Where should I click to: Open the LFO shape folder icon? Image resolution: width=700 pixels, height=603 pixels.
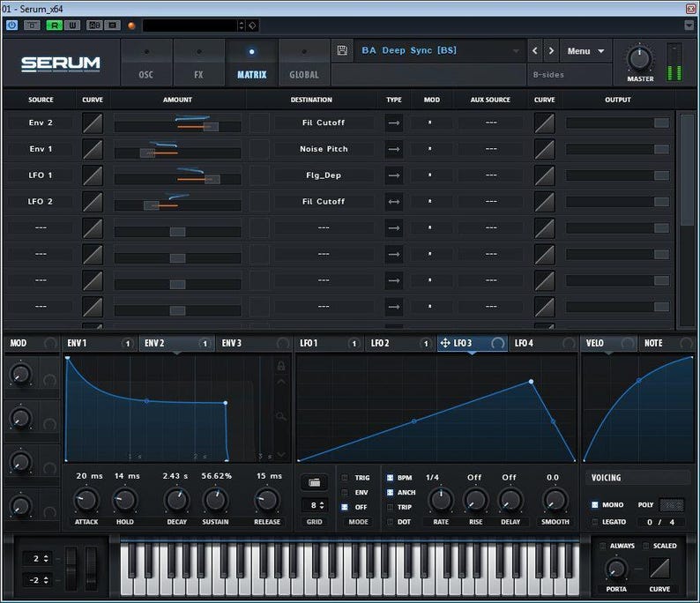coord(314,482)
